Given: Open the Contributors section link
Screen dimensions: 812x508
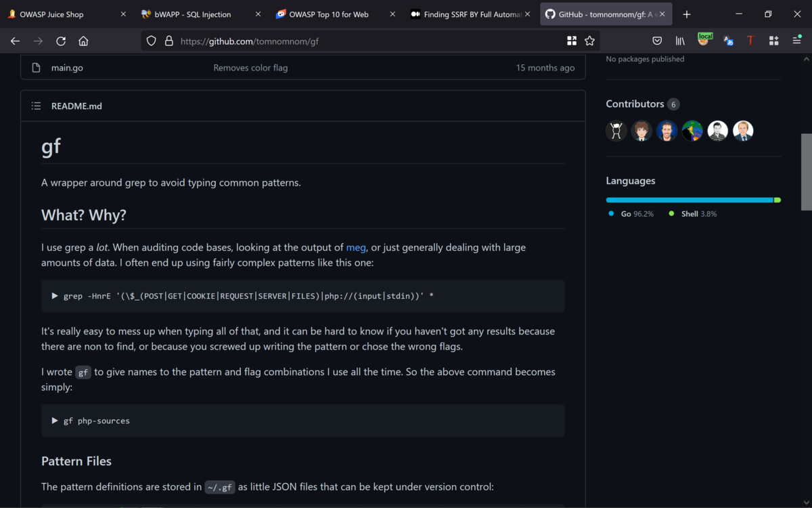Looking at the screenshot, I should (x=635, y=104).
